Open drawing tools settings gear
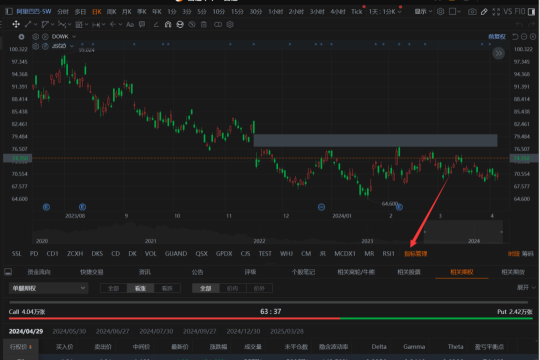This screenshot has width=540, height=360. pos(230,24)
